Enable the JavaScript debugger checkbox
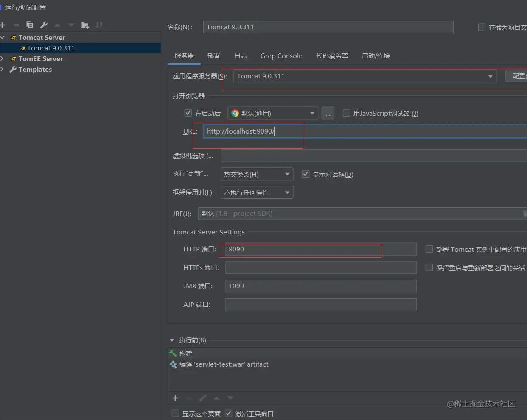The image size is (527, 420). 346,113
